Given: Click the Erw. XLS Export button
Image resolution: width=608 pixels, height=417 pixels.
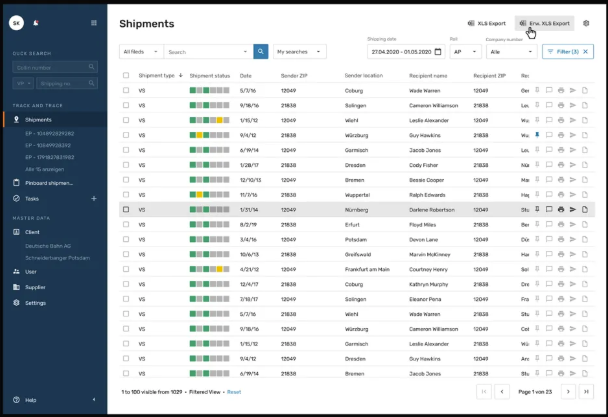Looking at the screenshot, I should click(544, 23).
